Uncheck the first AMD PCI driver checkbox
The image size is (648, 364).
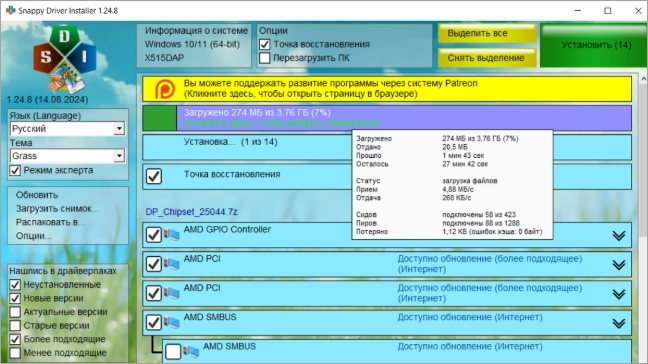tap(154, 264)
